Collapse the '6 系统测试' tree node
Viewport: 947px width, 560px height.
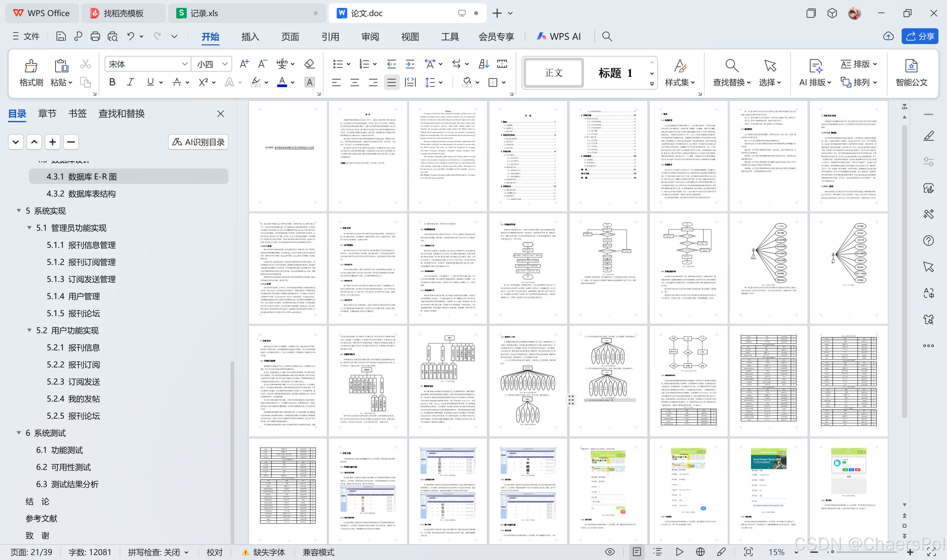[18, 432]
